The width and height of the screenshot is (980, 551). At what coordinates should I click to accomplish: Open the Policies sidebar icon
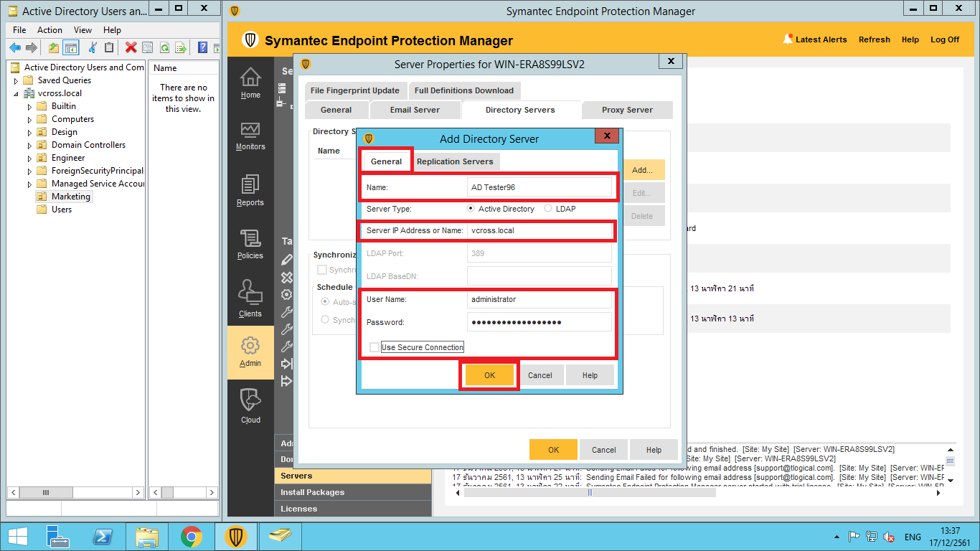250,244
